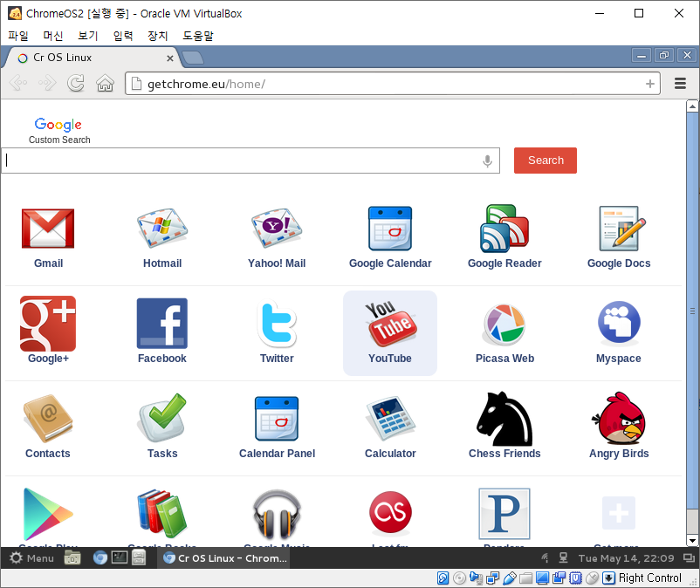Open a new browser tab
The height and width of the screenshot is (588, 700).
coord(193,58)
